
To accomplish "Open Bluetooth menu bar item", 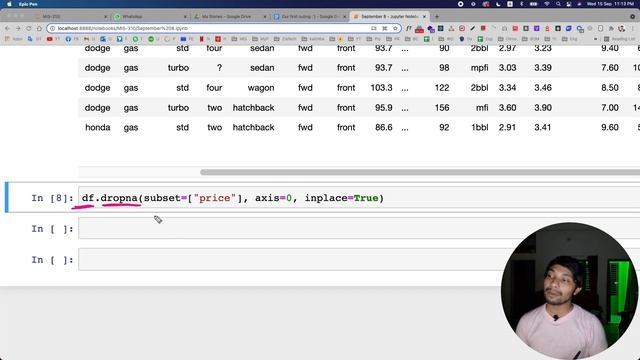I will [522, 4].
